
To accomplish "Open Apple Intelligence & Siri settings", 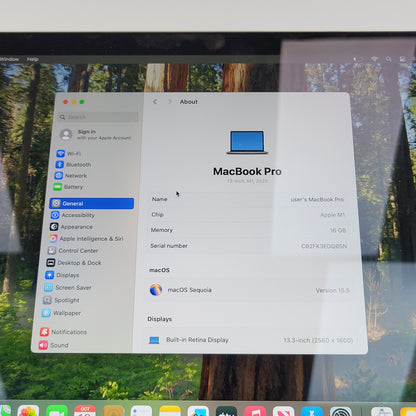I will pos(86,238).
